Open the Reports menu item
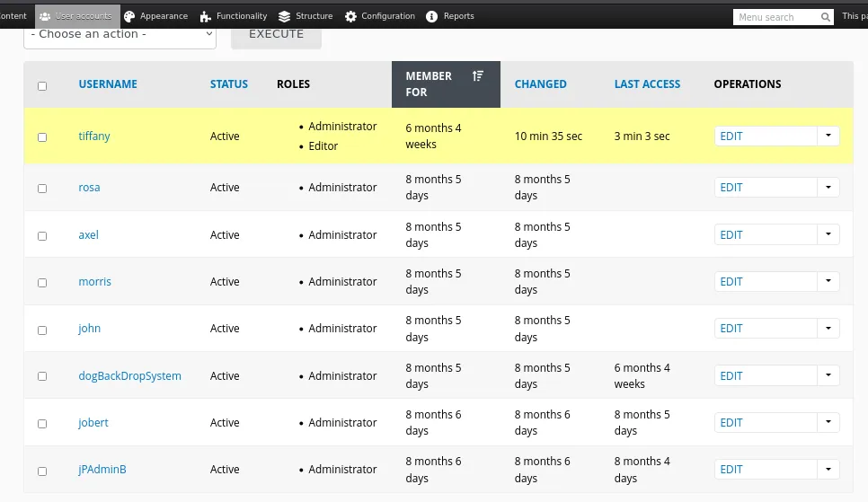The height and width of the screenshot is (502, 868). pyautogui.click(x=450, y=16)
